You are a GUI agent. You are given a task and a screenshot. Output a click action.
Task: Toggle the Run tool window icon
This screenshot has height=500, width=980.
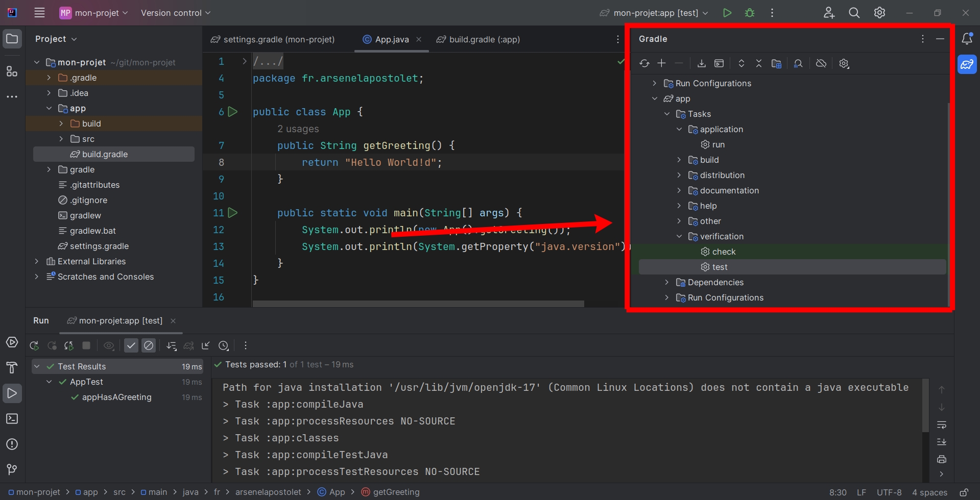12,393
